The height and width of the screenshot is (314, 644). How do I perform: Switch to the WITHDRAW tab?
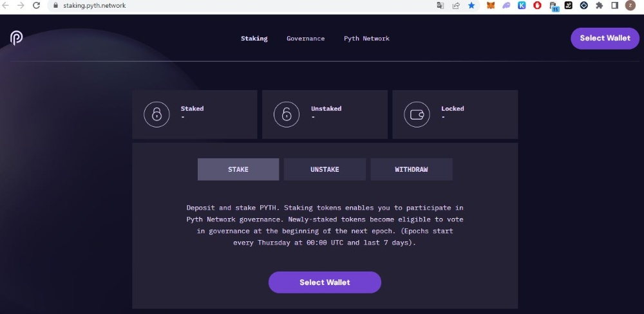click(x=412, y=169)
